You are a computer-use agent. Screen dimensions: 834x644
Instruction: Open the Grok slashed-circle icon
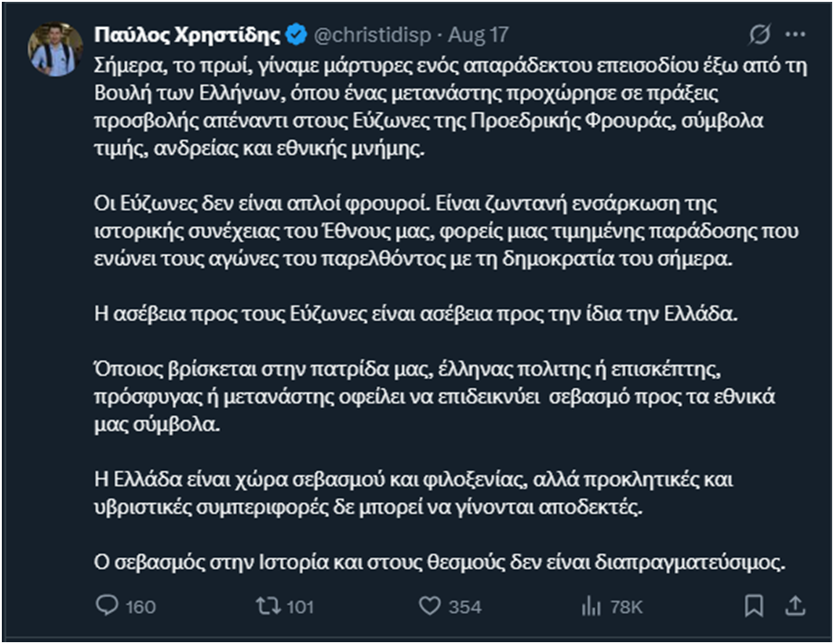[x=760, y=35]
